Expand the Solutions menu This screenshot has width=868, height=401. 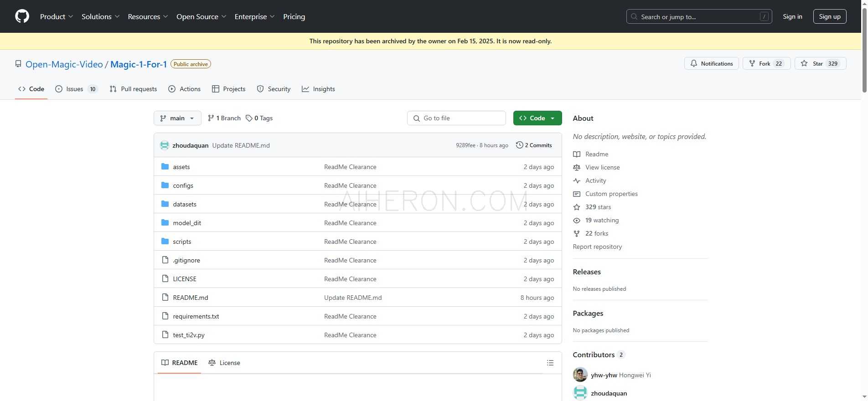click(101, 16)
